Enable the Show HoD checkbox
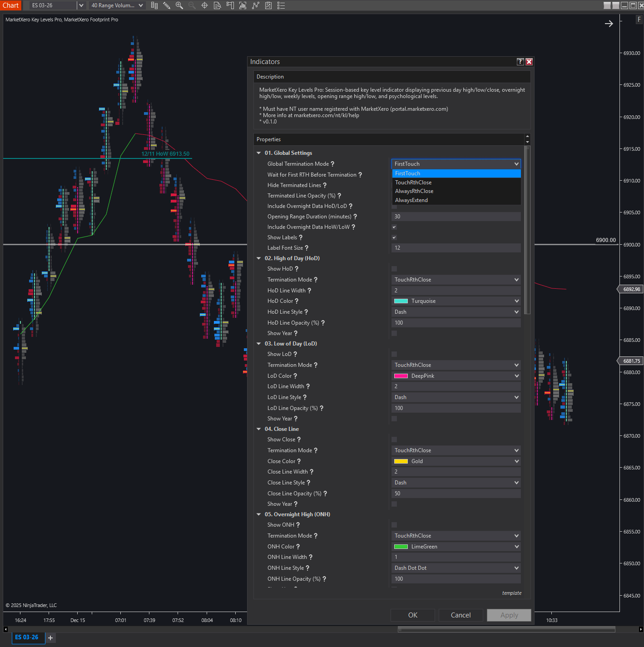This screenshot has height=647, width=644. 394,269
